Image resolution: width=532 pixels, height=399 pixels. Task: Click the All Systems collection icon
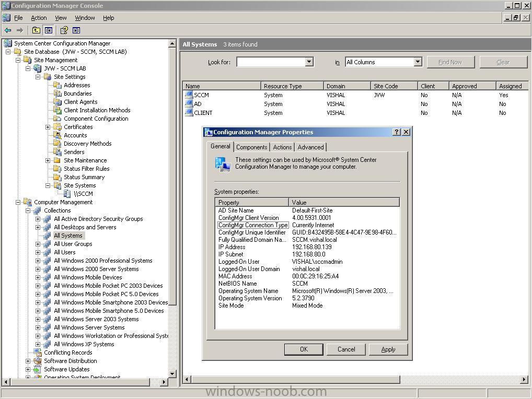point(47,236)
